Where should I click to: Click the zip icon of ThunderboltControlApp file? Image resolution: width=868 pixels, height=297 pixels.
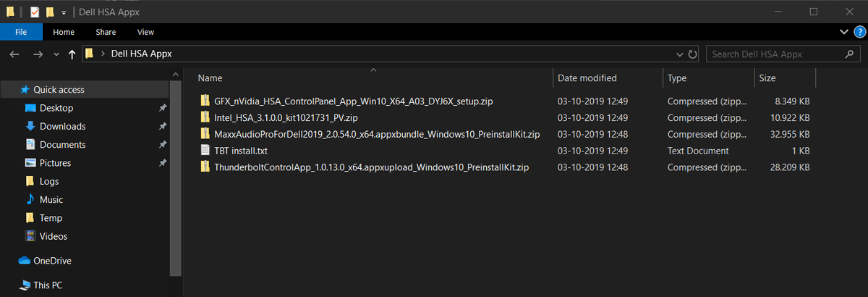click(205, 167)
